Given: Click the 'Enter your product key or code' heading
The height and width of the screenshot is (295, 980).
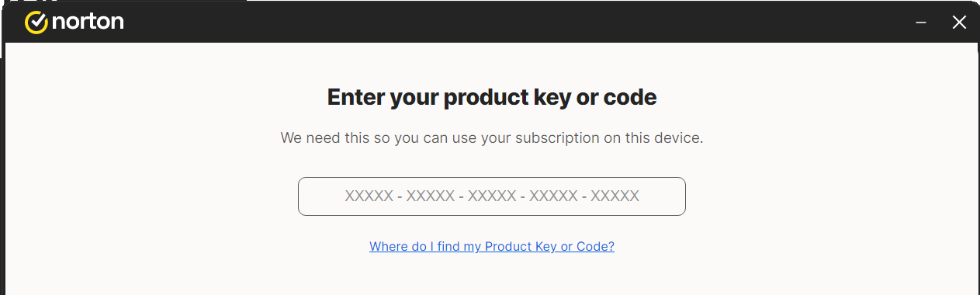Looking at the screenshot, I should click(492, 98).
